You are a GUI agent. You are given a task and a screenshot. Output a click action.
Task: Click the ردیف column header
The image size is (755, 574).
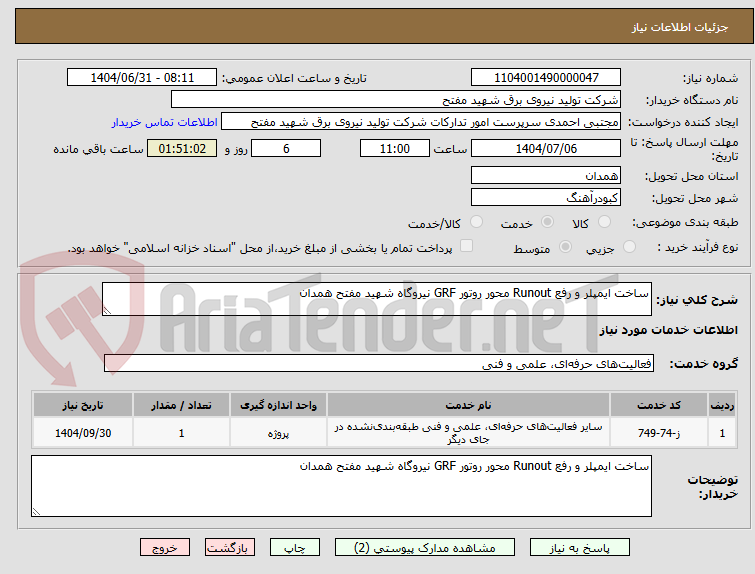tap(722, 405)
